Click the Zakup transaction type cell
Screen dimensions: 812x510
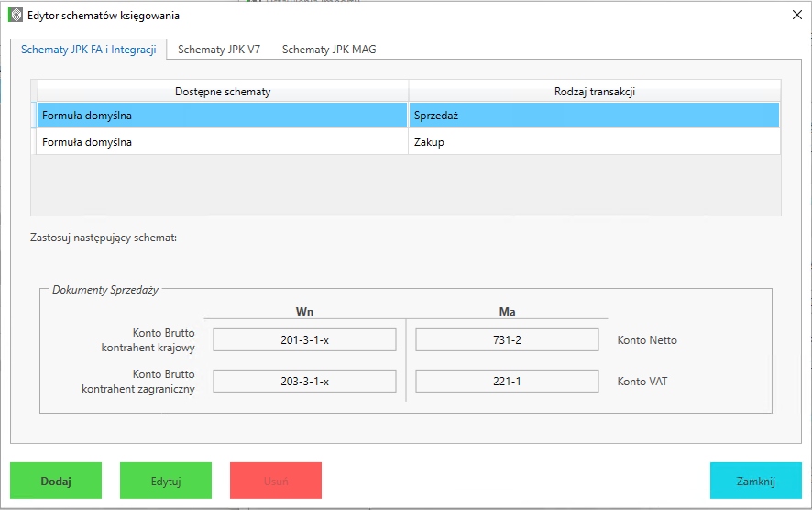(x=594, y=142)
